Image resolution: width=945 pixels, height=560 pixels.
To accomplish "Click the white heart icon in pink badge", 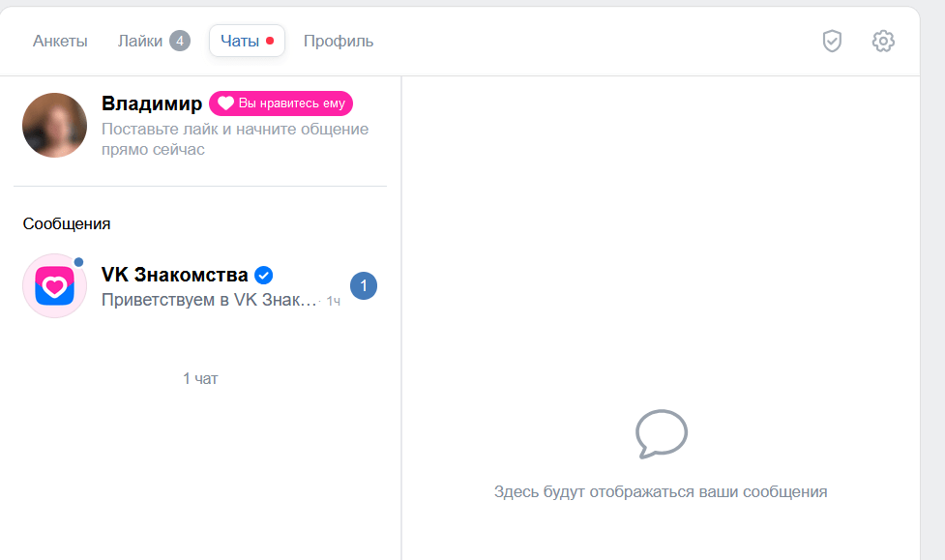I will click(225, 103).
